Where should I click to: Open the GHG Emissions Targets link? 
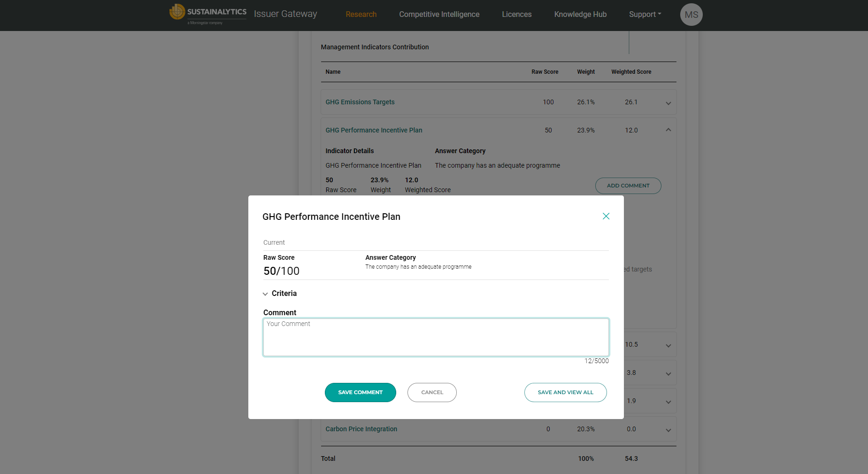360,102
